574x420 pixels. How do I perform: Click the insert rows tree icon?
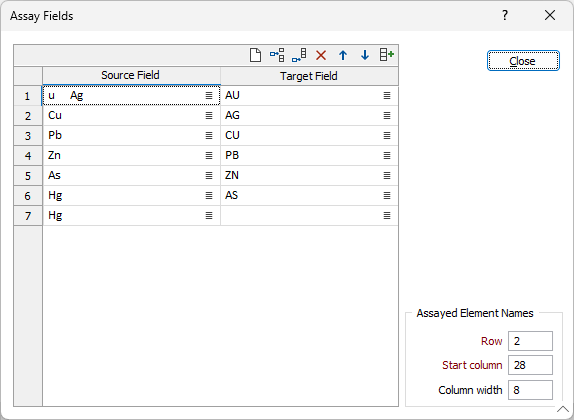click(277, 55)
